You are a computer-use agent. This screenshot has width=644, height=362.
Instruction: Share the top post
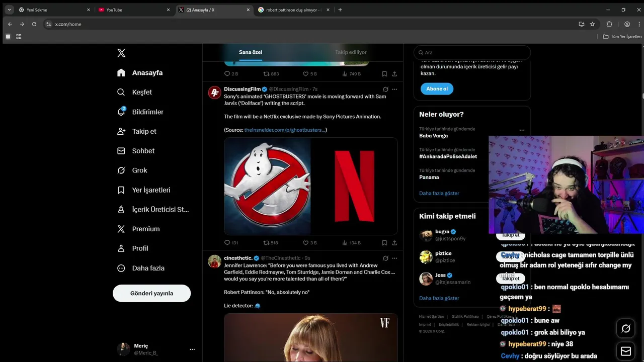(394, 74)
